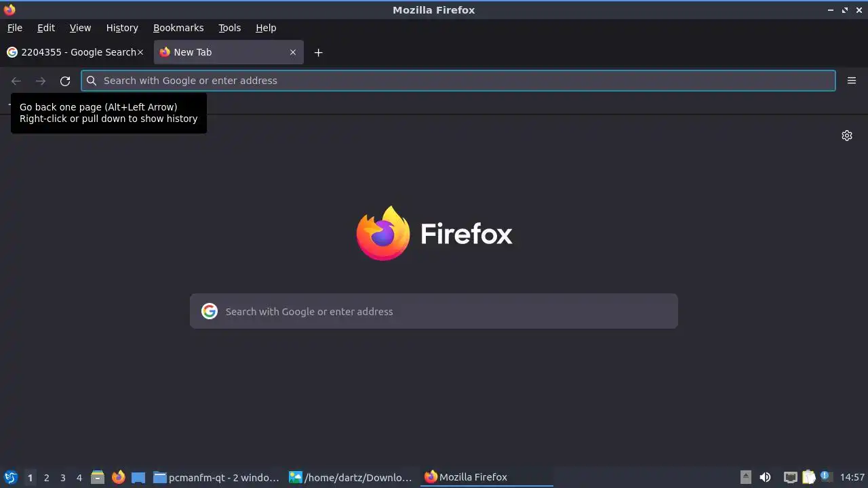Screen dimensions: 868x488
Task: Click the Firefox icon in the title bar
Action: pos(9,9)
